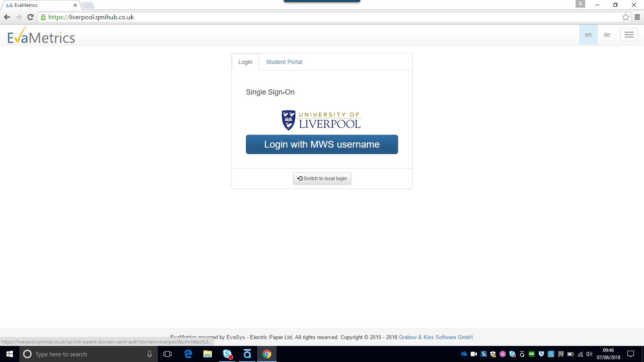Open a new browser tab
The image size is (644, 362).
[x=88, y=5]
